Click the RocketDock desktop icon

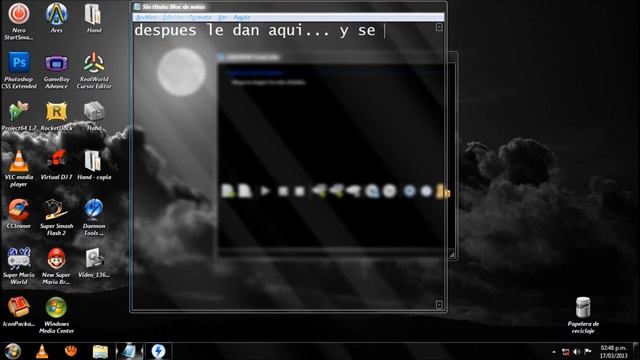pos(56,116)
